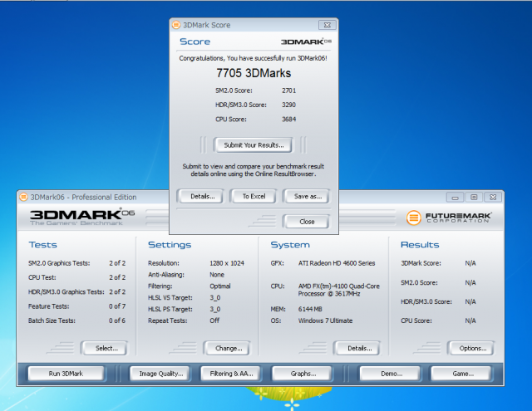Click the orange Futuremark logo icon
Image resolution: width=532 pixels, height=411 pixels.
tap(413, 218)
